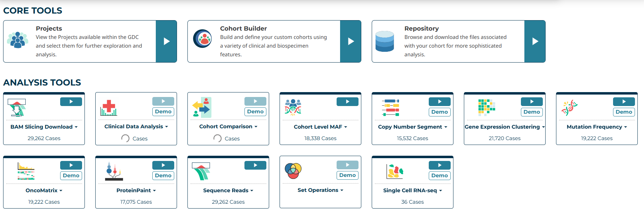Open the Copy Number Segment Demo
The width and height of the screenshot is (644, 211).
pos(440,112)
